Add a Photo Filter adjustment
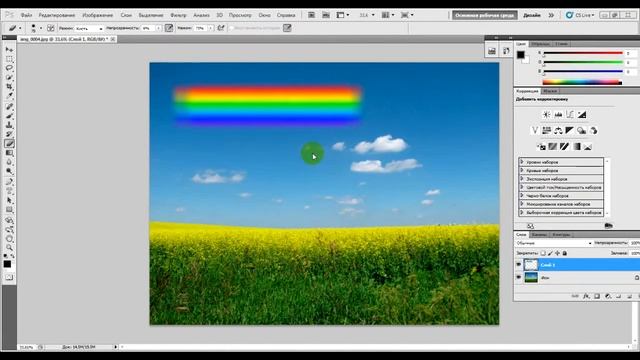 click(582, 131)
